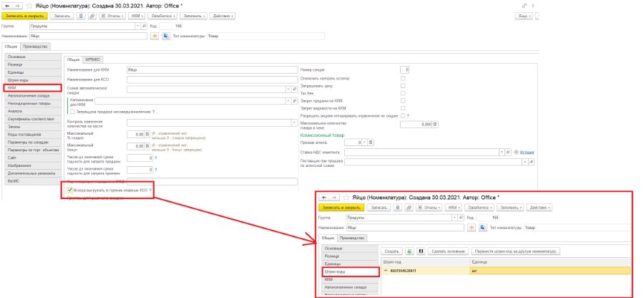This screenshot has height=298, width=644.
Task: Open Заполнить dropdown in barcode window
Action: point(509,208)
